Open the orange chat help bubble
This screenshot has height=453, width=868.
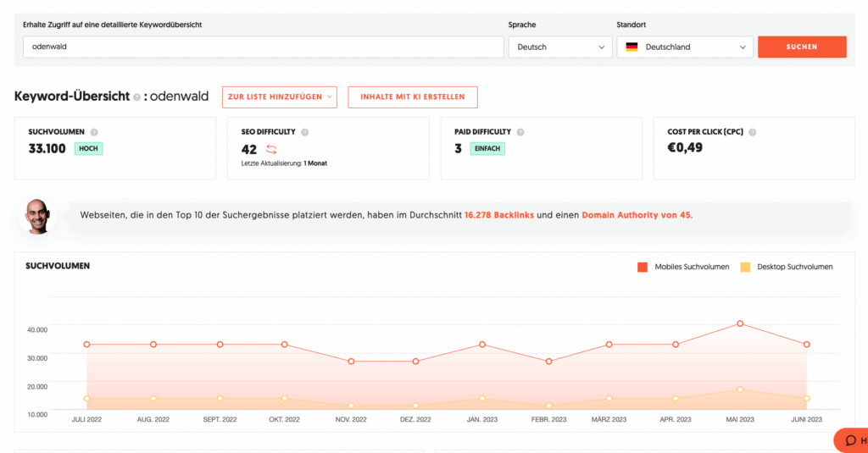click(850, 440)
